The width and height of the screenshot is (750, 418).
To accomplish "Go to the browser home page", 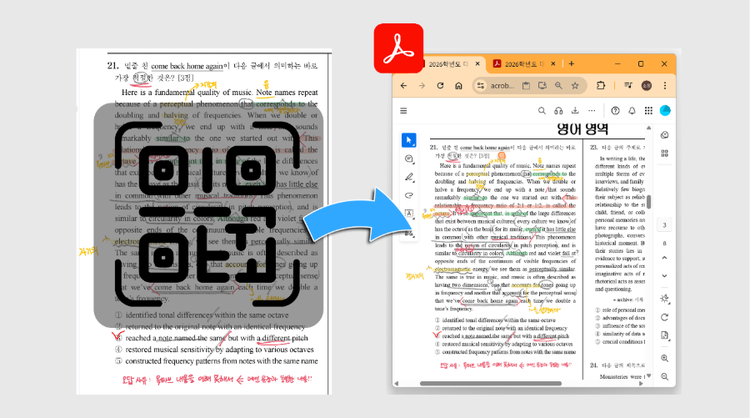I will [458, 86].
